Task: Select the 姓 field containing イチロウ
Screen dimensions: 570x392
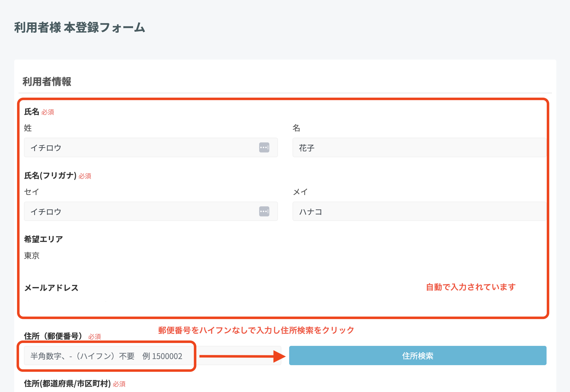Action: 123,147
